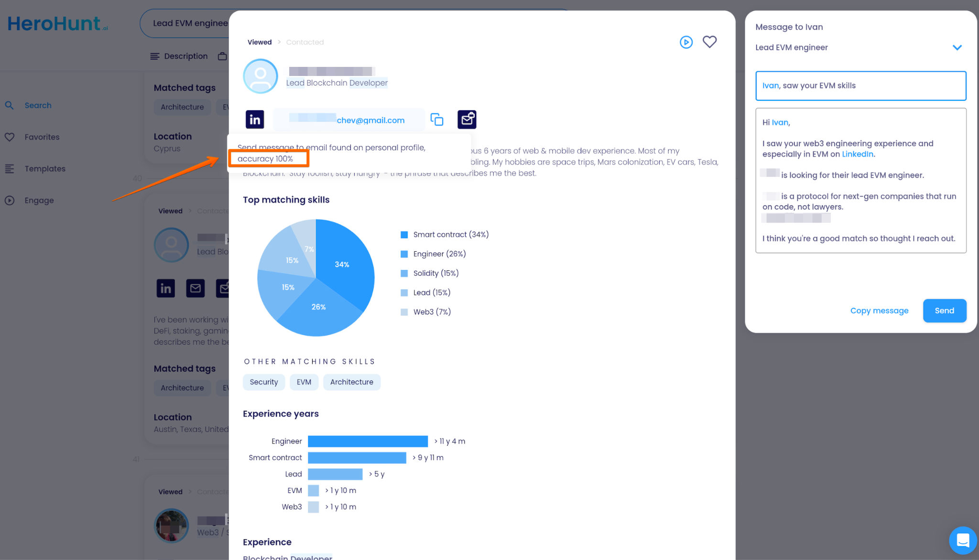Click the LinkedIn icon on the profile
Viewport: 979px width, 560px height.
click(x=255, y=119)
